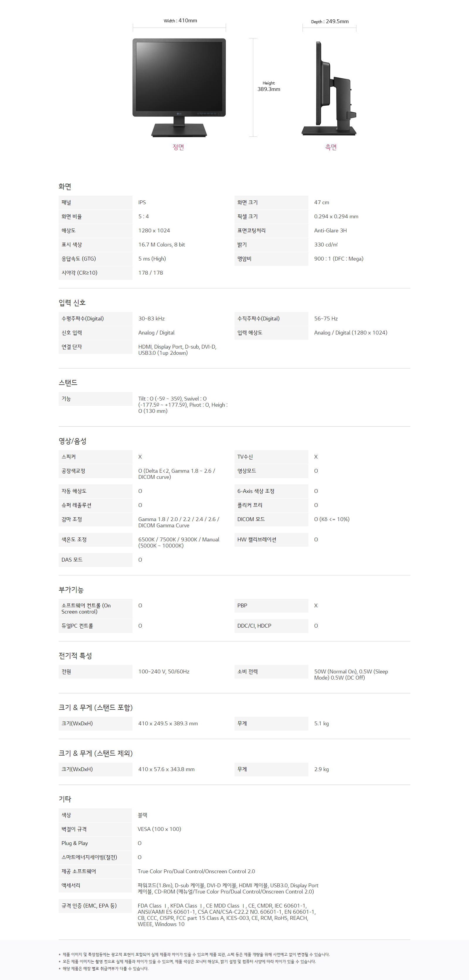
Task: Click the front view monitor image
Action: pos(179,87)
